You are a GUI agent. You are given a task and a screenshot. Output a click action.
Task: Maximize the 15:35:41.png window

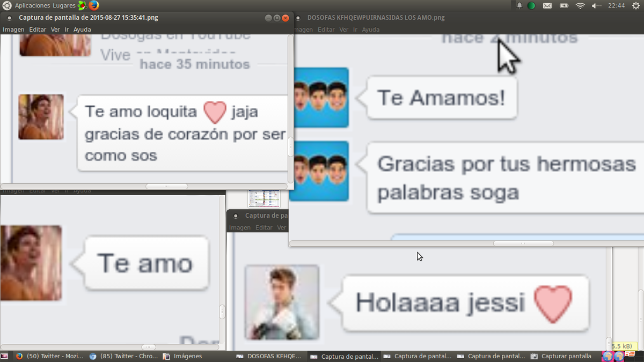[277, 18]
